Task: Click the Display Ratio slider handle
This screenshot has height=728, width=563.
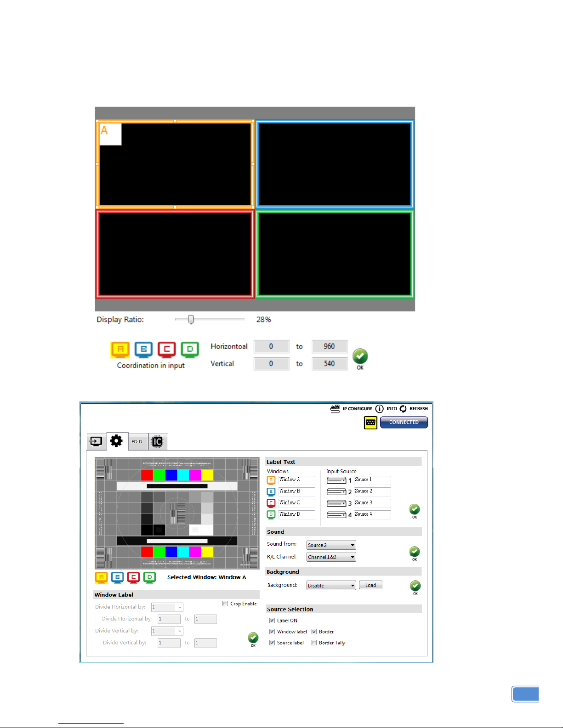Action: pos(191,319)
